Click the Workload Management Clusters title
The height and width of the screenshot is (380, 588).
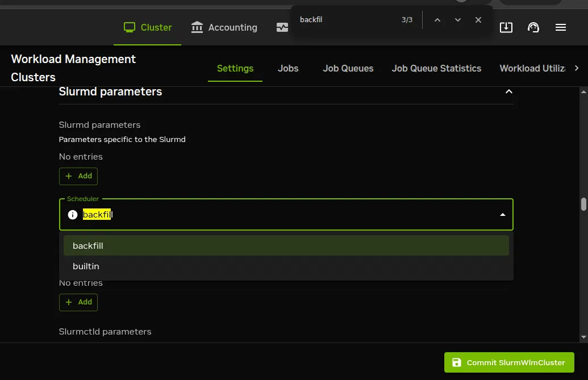coord(73,68)
